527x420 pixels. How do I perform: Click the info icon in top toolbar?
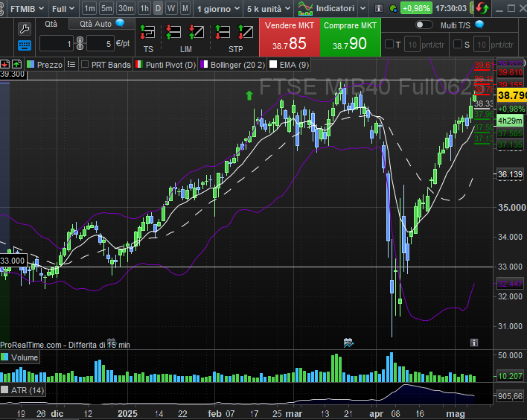coord(378,8)
